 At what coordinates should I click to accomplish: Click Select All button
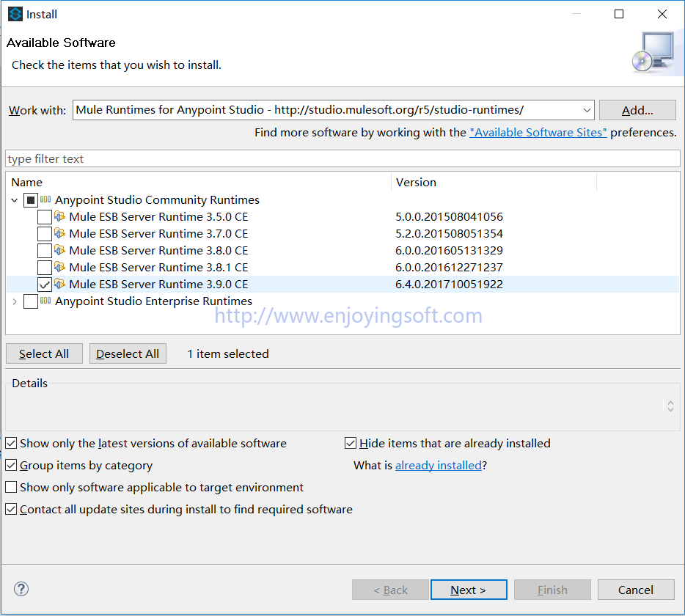click(x=44, y=353)
